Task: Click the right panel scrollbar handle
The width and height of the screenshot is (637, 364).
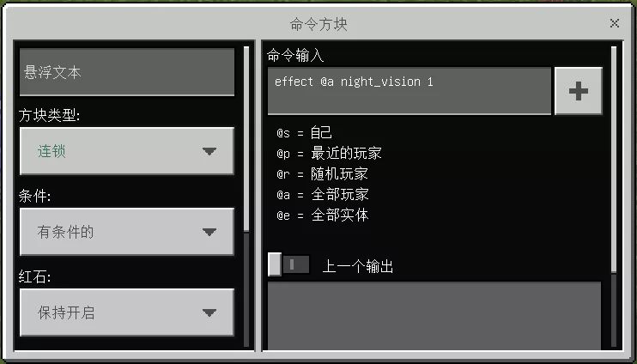Action: [614, 160]
